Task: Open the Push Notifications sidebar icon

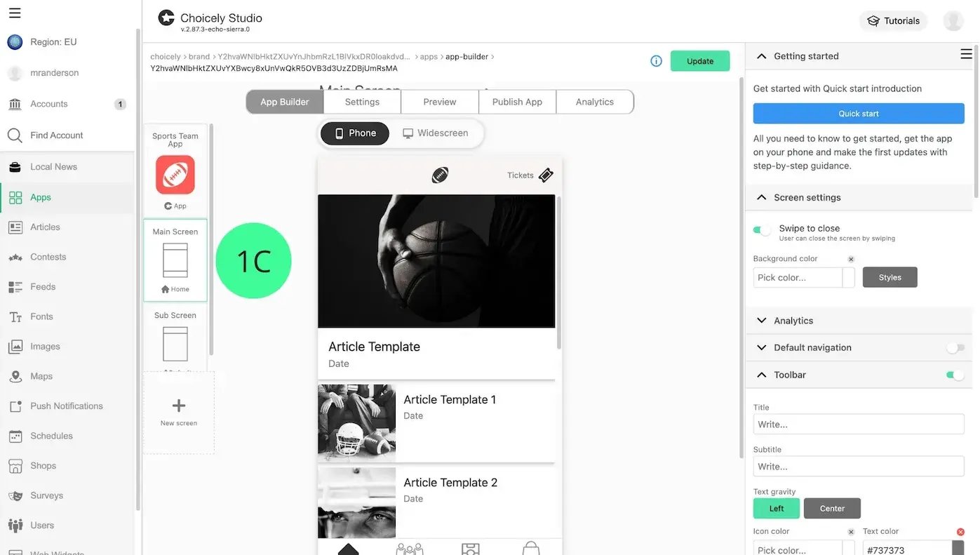Action: tap(15, 406)
